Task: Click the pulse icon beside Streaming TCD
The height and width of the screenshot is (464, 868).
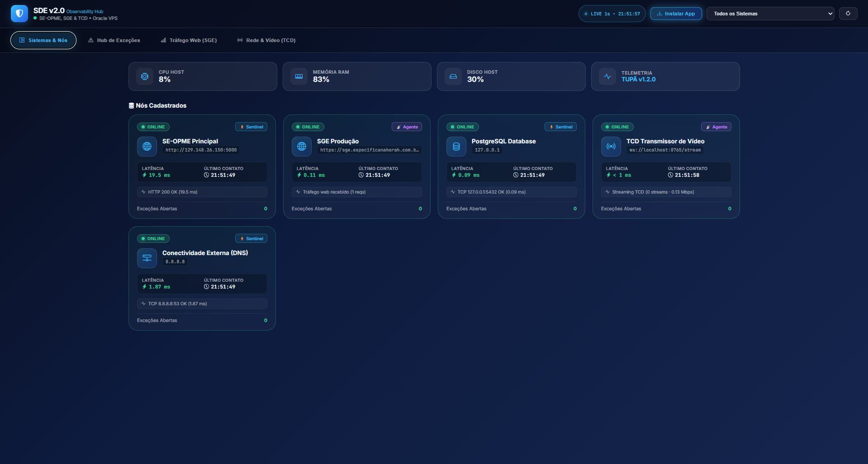Action: click(607, 192)
